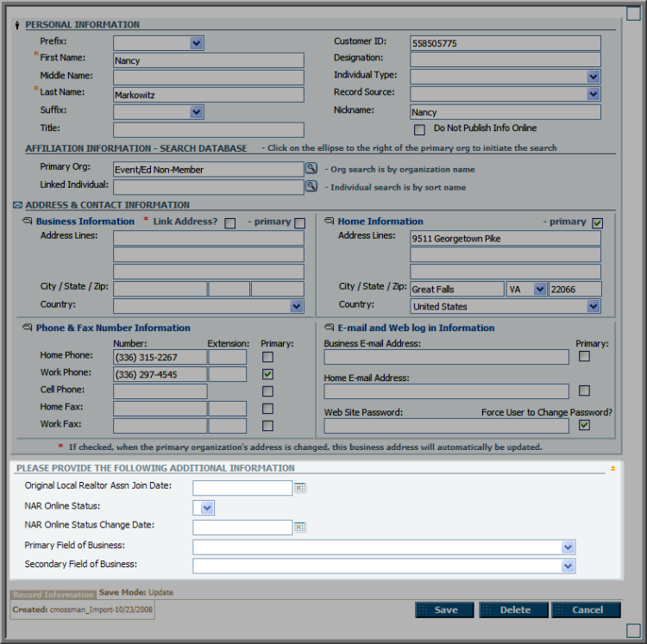Uncheck the Work Phone primary checkbox

(267, 374)
